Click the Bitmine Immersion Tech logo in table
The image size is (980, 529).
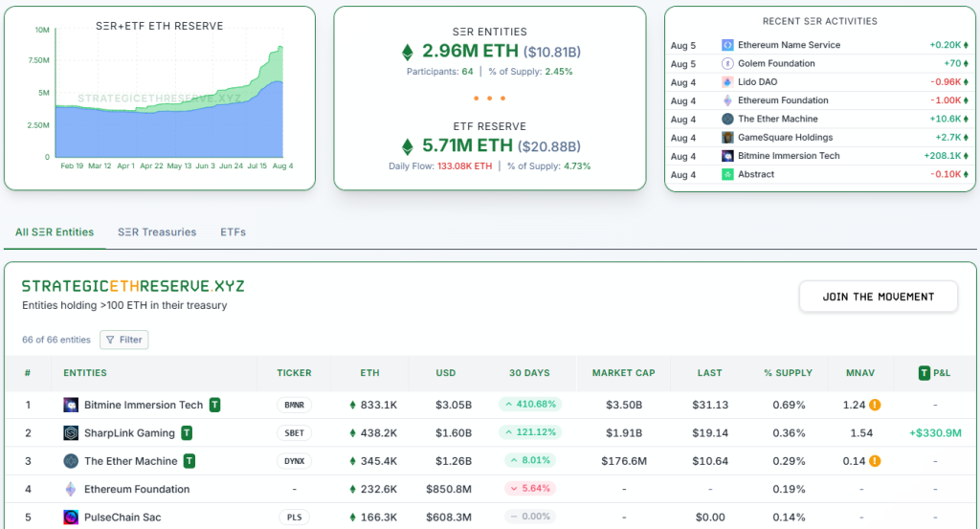coord(70,405)
